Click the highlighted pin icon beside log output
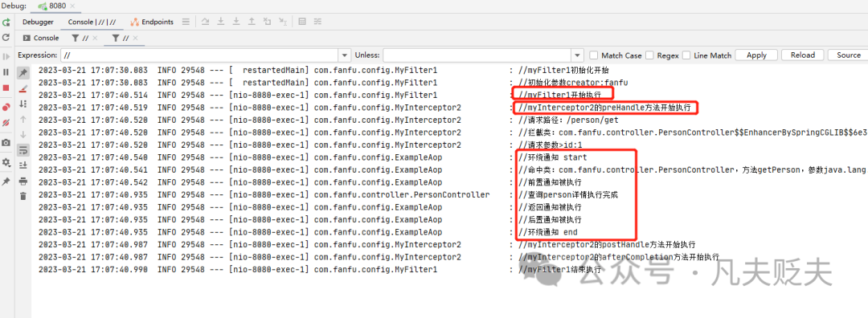The width and height of the screenshot is (868, 318). [23, 73]
